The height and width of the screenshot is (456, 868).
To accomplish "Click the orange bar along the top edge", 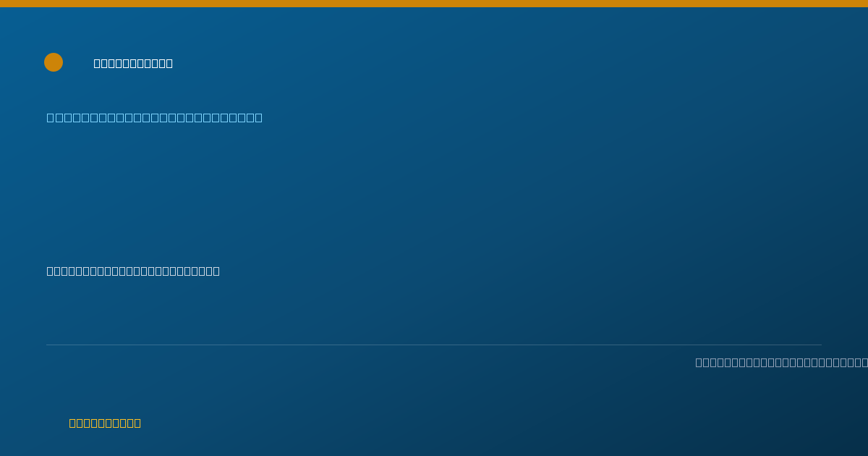I will coord(434,4).
